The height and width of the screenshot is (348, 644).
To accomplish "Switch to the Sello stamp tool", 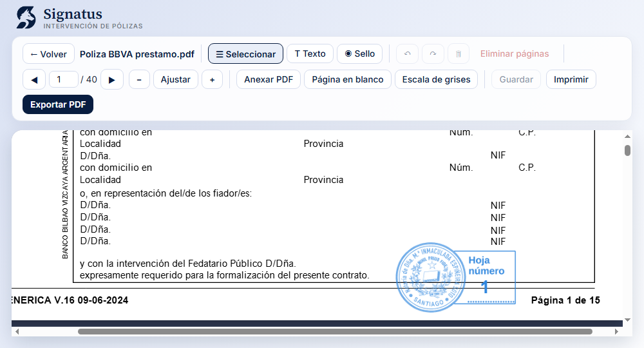I will (360, 53).
